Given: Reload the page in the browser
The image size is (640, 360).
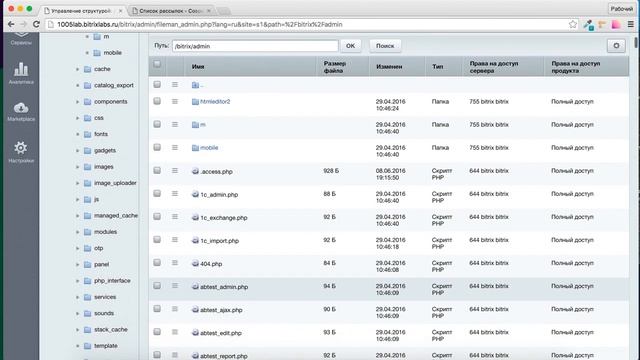Looking at the screenshot, I should 36,24.
